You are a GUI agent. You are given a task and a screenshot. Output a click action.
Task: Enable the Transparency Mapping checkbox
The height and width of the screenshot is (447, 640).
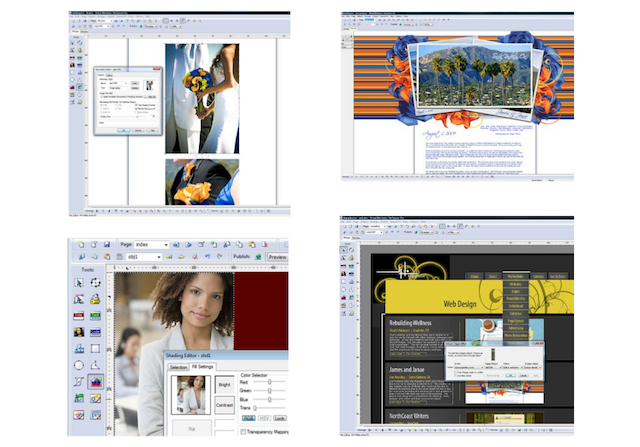coord(243,432)
